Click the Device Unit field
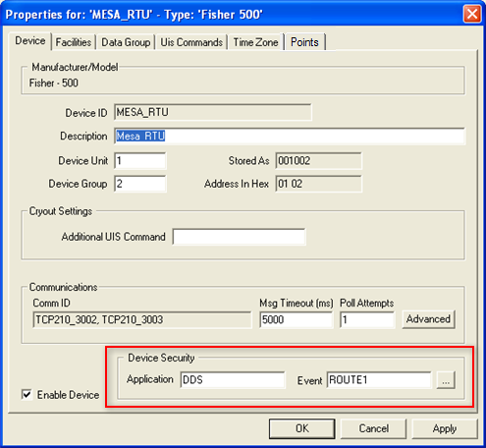Image resolution: width=486 pixels, height=448 pixels. pos(140,161)
